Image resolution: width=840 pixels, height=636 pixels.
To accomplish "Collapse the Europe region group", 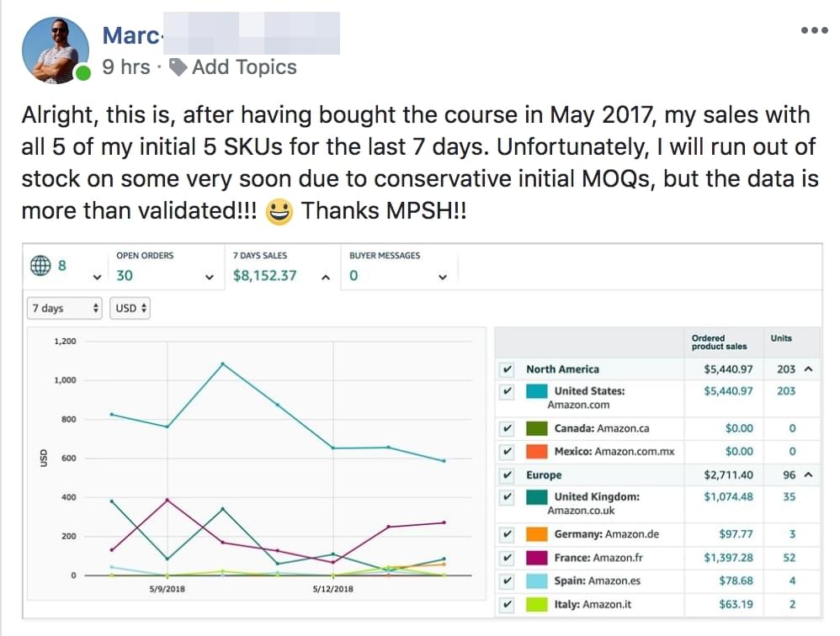I will point(809,475).
